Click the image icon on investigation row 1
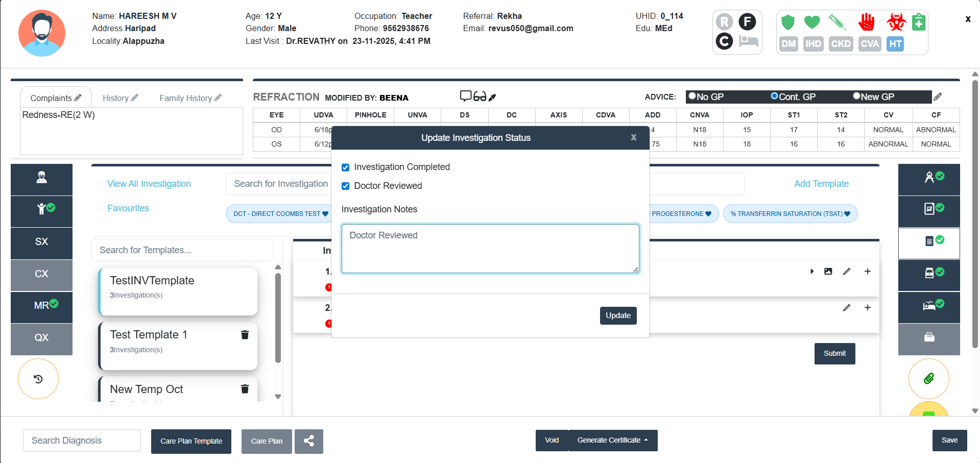Image resolution: width=980 pixels, height=463 pixels. click(x=828, y=272)
